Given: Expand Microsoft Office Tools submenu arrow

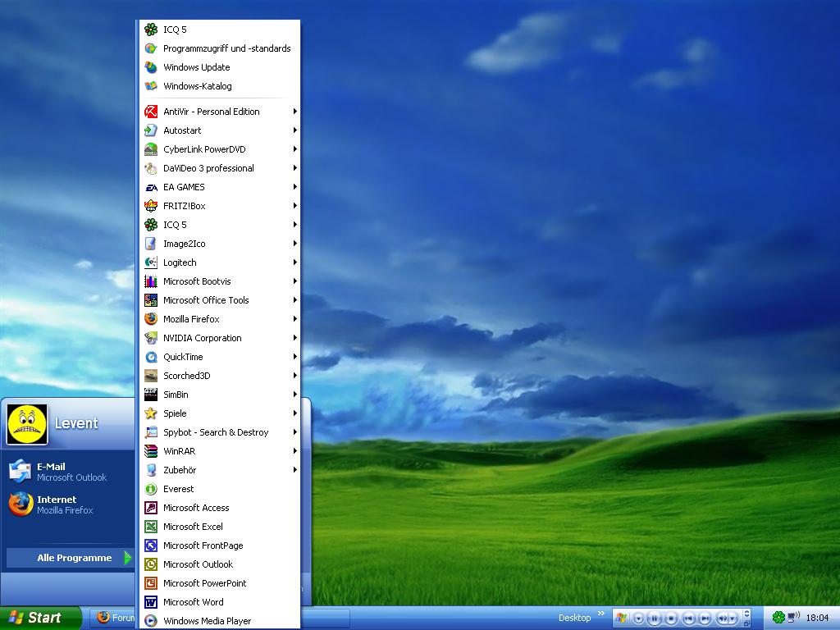Looking at the screenshot, I should (294, 300).
